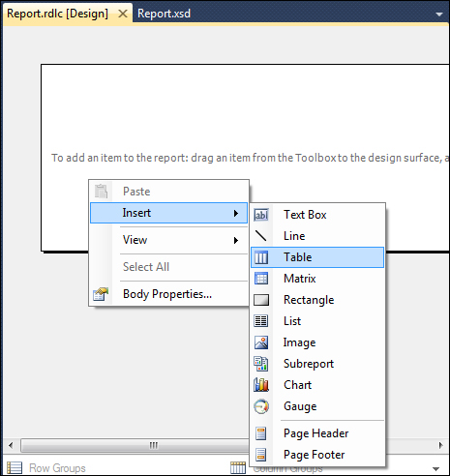The height and width of the screenshot is (476, 450).
Task: Open the tab list dropdown arrow
Action: pos(439,15)
